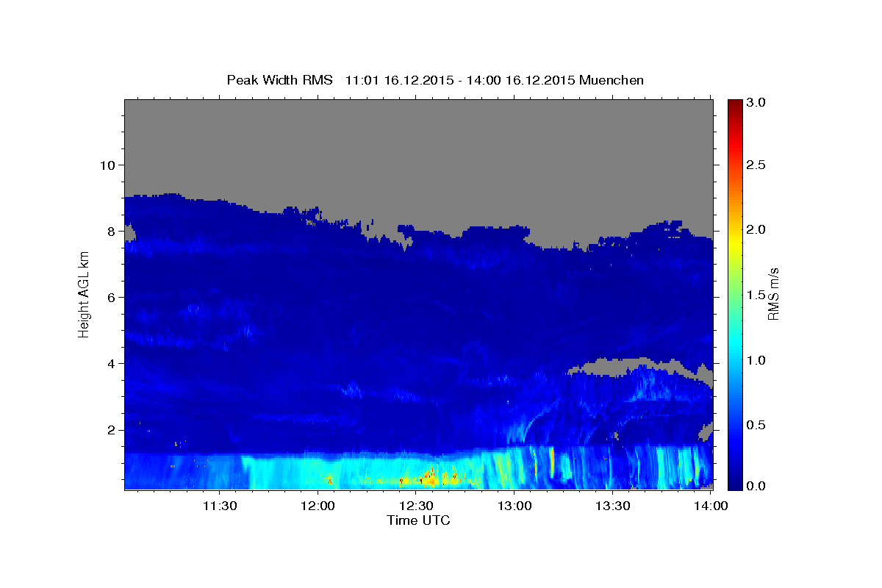Click the 12:30 time tick label
This screenshot has width=882, height=588.
416,506
